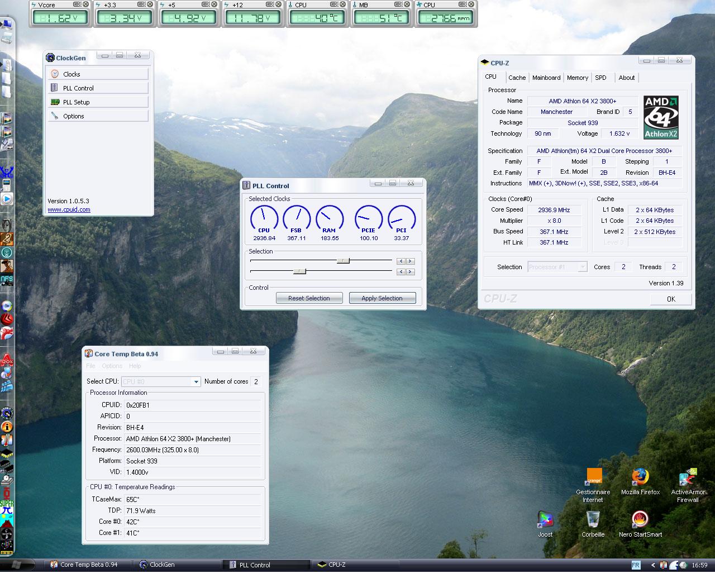Screen dimensions: 715x588
Task: Open the Options menu in Core Temp
Action: point(112,366)
